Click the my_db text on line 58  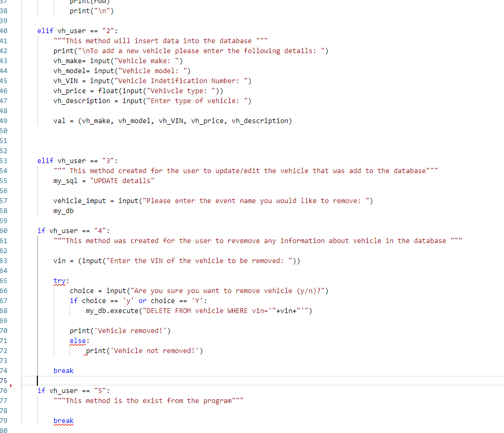pyautogui.click(x=64, y=211)
